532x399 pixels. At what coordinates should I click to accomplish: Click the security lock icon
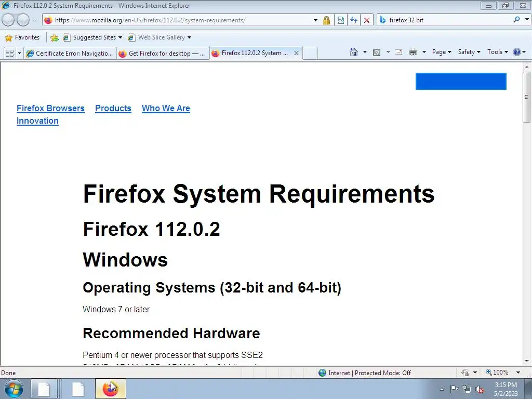[326, 20]
